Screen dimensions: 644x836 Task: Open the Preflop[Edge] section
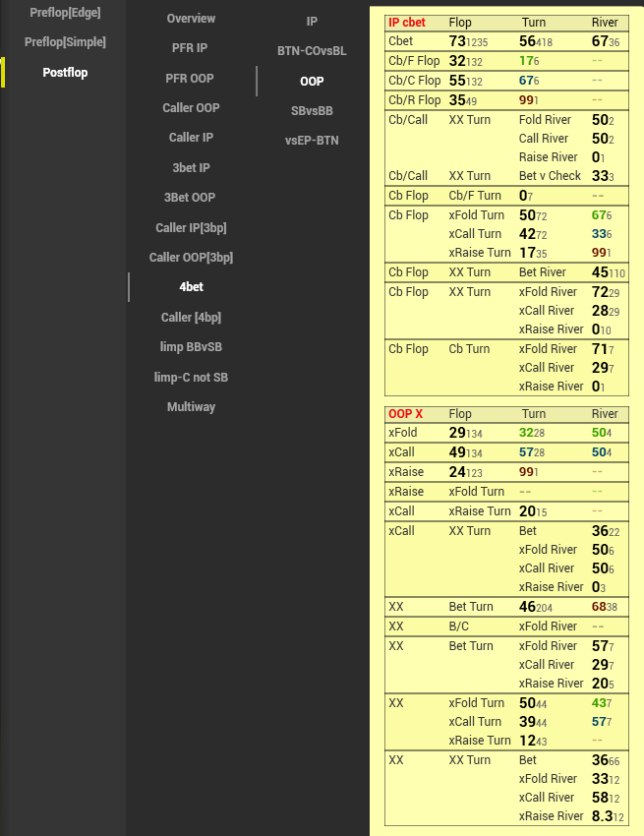(x=65, y=13)
